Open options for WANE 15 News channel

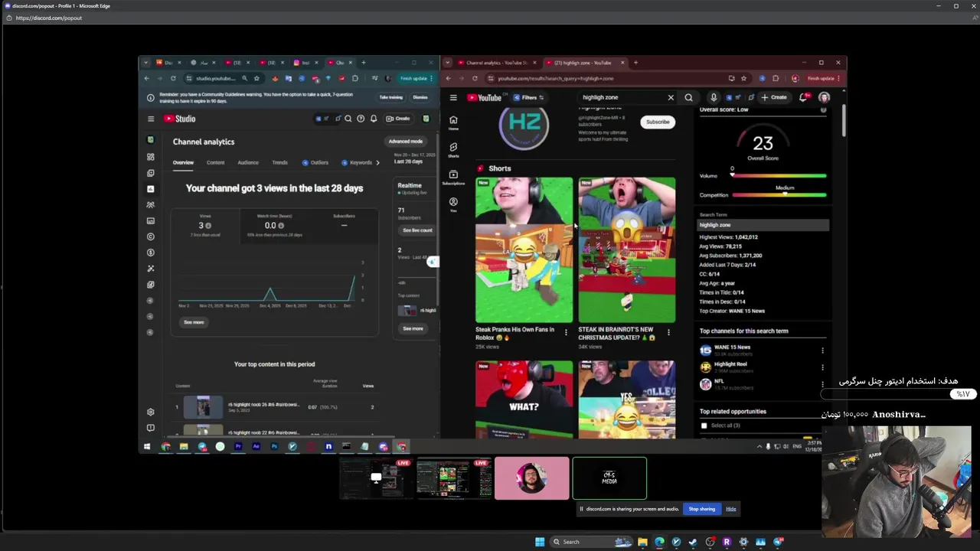pos(822,350)
